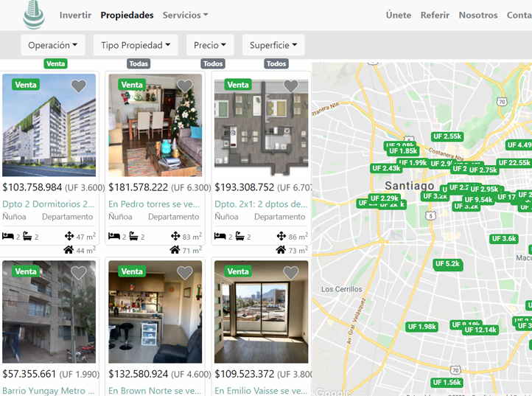Open listing Dpto. 2x1: 2 dptos de...
The height and width of the screenshot is (396, 532).
click(x=261, y=204)
